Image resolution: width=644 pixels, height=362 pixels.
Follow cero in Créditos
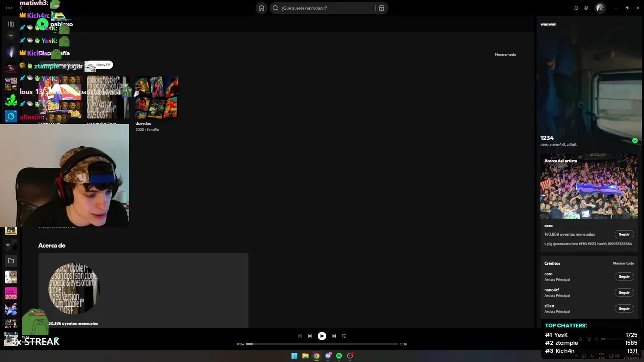624,276
